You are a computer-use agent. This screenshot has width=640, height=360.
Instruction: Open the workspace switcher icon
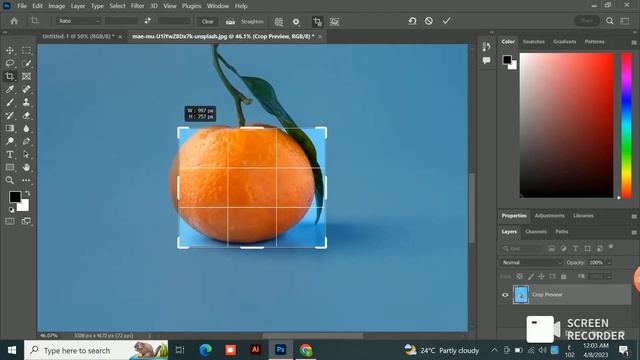tap(625, 21)
